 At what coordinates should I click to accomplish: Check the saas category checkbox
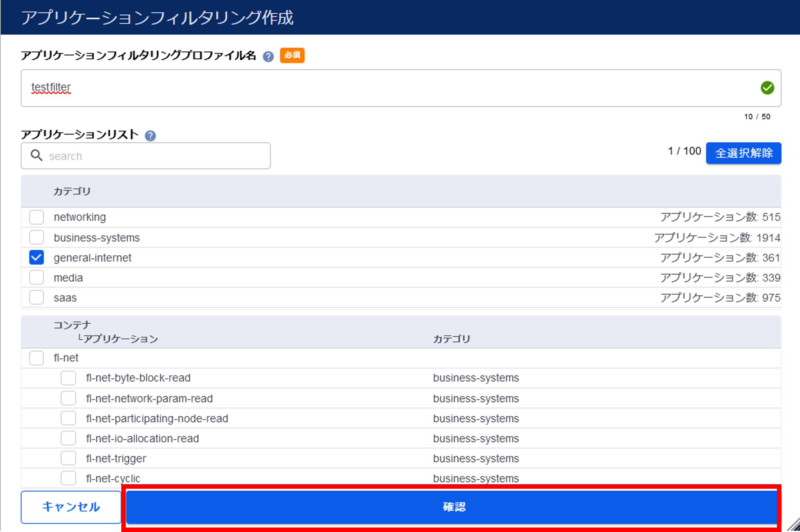tap(36, 297)
